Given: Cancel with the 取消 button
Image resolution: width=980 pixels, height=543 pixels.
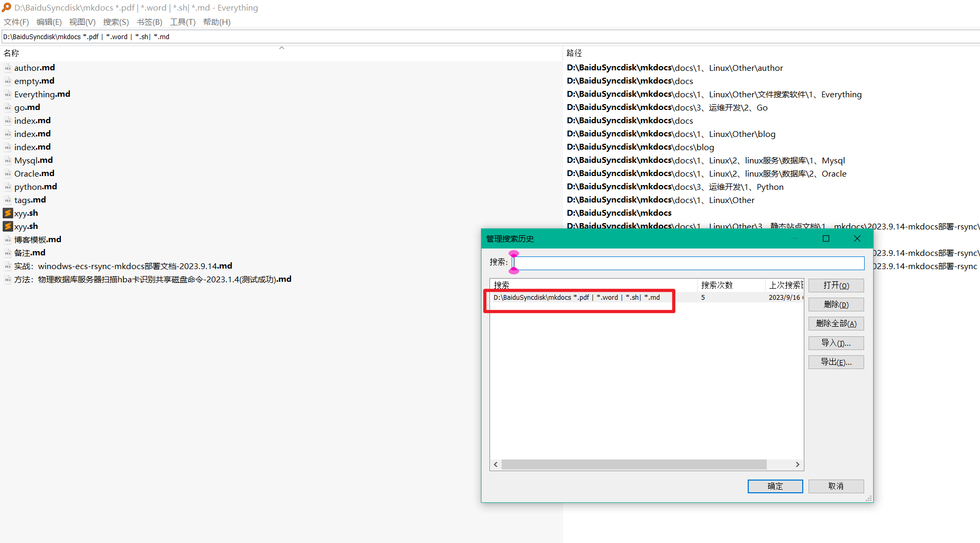Looking at the screenshot, I should [x=836, y=486].
